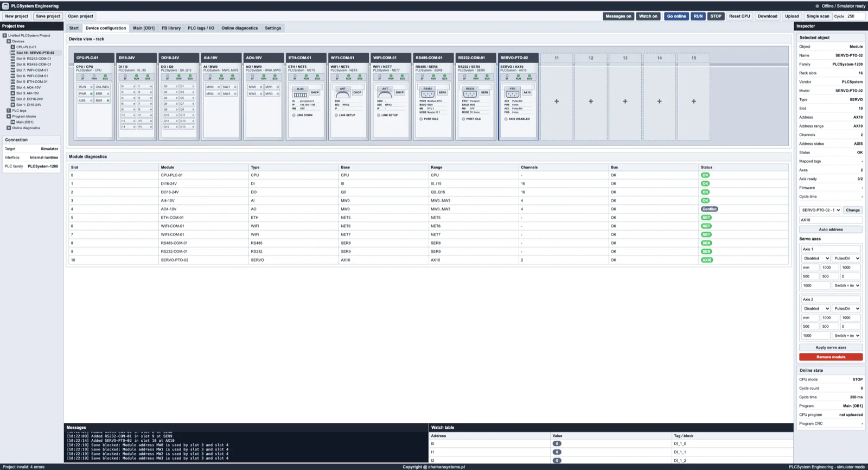Open Axis 1 Switch homing dropdown
Screen dimensions: 868x470
(846, 285)
